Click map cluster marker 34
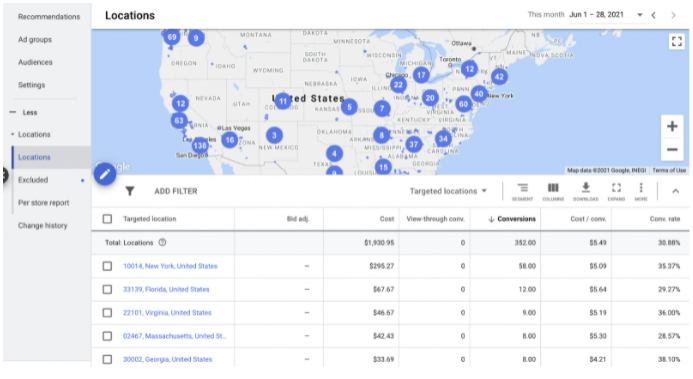 click(443, 139)
